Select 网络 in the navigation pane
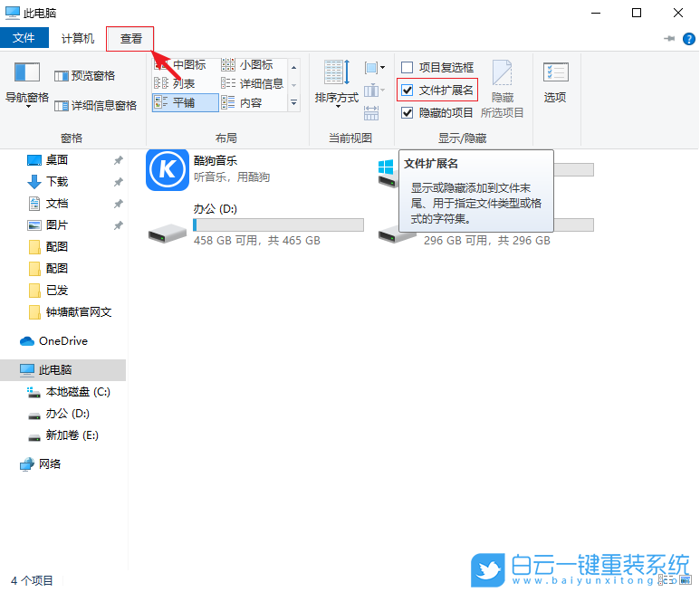Image resolution: width=700 pixels, height=592 pixels. [x=49, y=464]
